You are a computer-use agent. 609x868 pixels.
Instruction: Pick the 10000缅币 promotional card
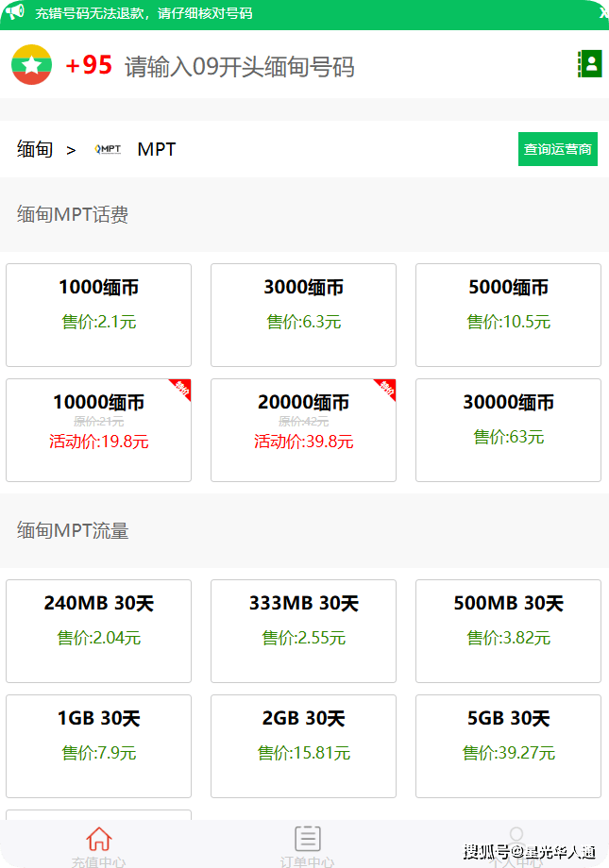[x=98, y=430]
